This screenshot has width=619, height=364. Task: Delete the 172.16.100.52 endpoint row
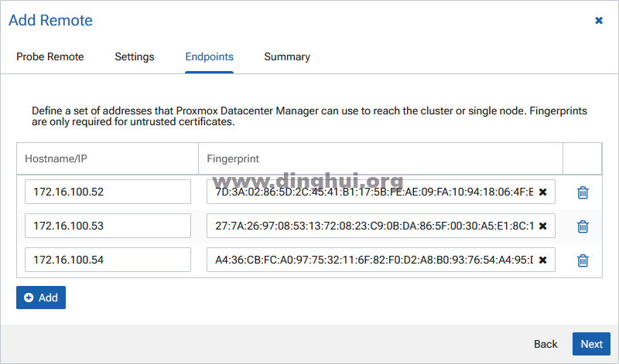point(583,192)
